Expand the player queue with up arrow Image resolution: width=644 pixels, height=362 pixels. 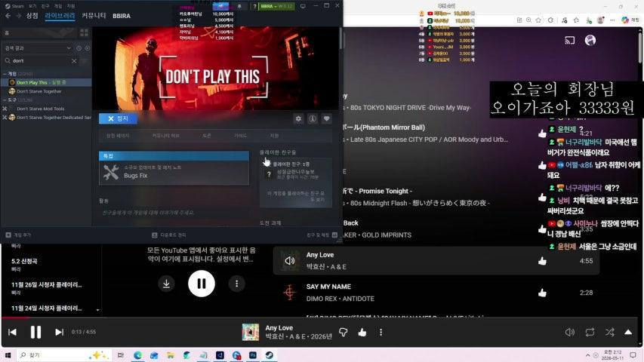click(x=628, y=332)
